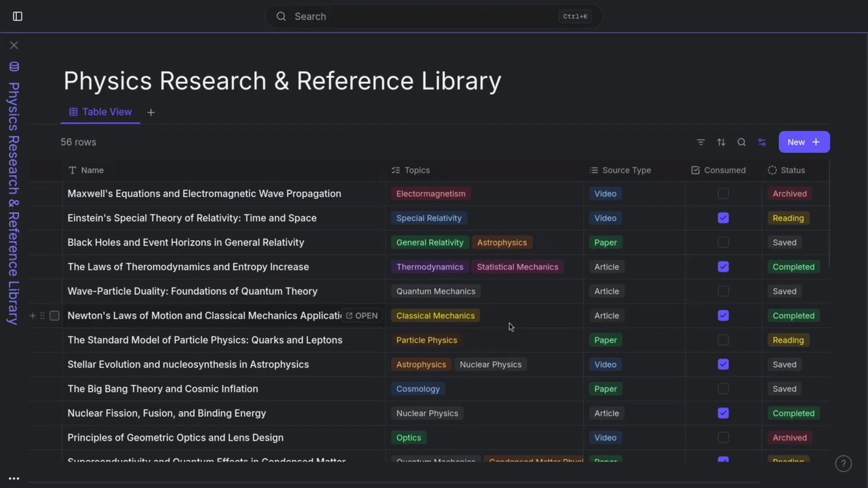Open Reading status for Standard Model row
The image size is (868, 488).
tap(788, 340)
